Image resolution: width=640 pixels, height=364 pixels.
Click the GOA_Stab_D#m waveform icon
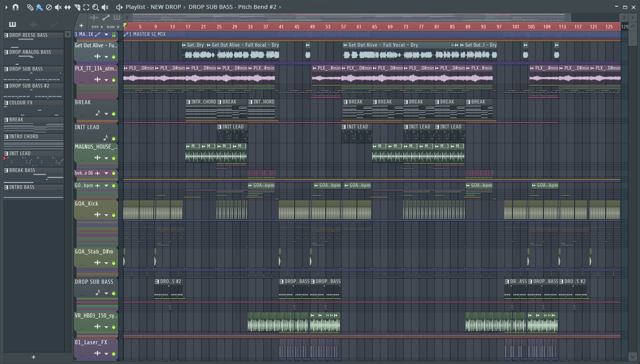[98, 262]
